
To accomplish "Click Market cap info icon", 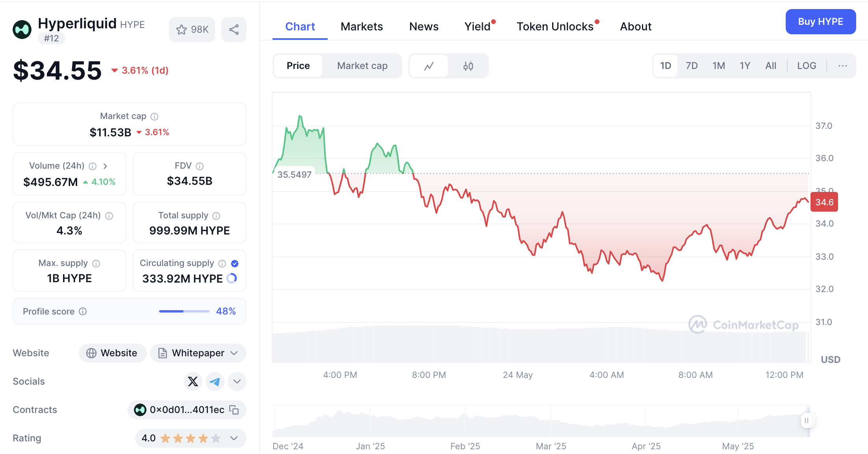I will [155, 117].
